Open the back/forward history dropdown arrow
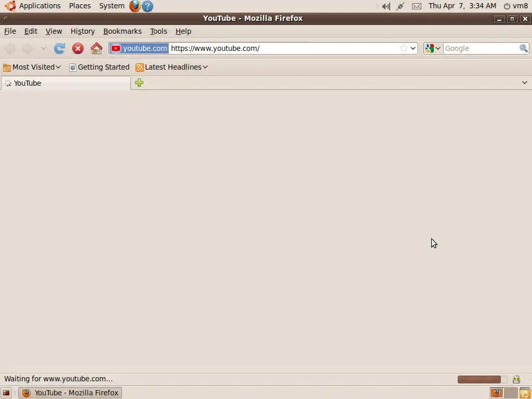This screenshot has width=532, height=399. click(43, 48)
